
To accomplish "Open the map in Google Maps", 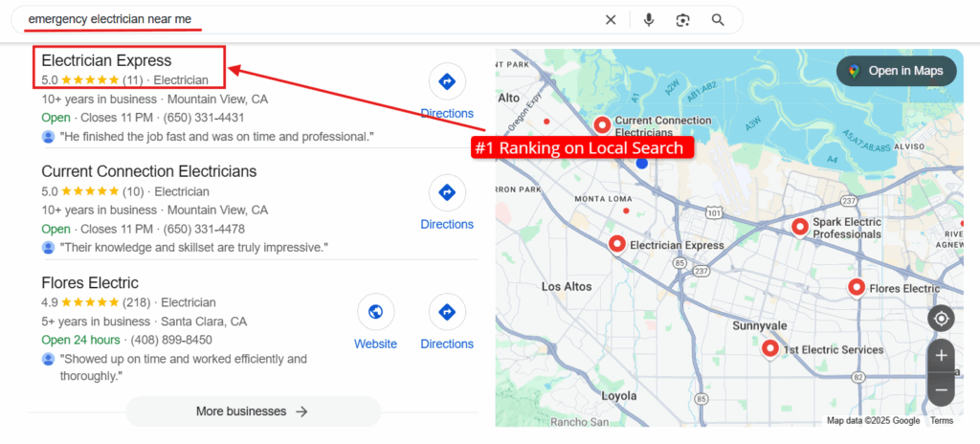I will (x=896, y=71).
